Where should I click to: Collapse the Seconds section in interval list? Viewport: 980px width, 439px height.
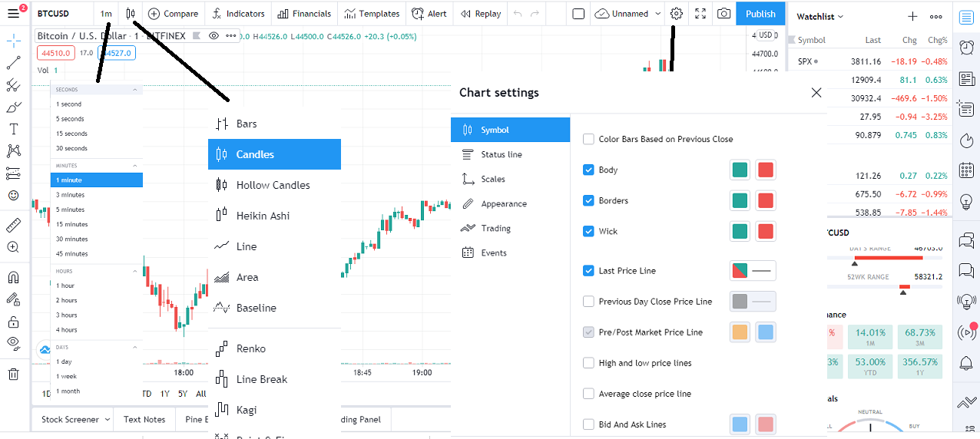[x=135, y=90]
